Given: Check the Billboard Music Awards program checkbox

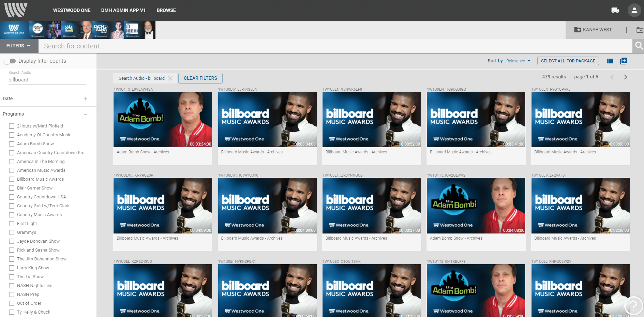Looking at the screenshot, I should (12, 179).
